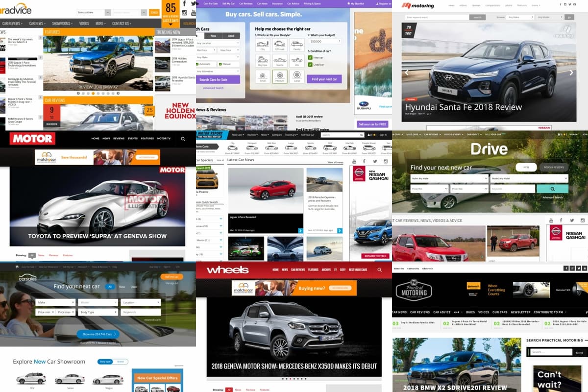Select the City lifestyle car icon
Viewport: 588px width, 392px height.
(263, 45)
